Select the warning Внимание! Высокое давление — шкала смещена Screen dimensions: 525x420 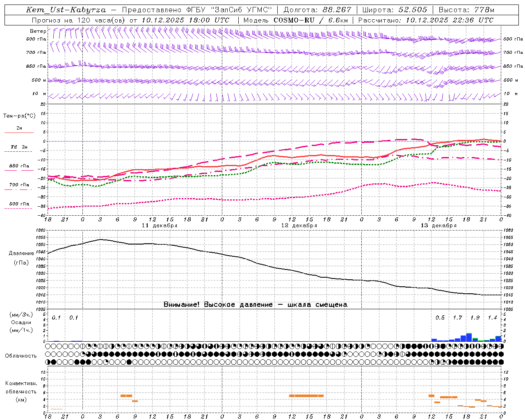255,305
